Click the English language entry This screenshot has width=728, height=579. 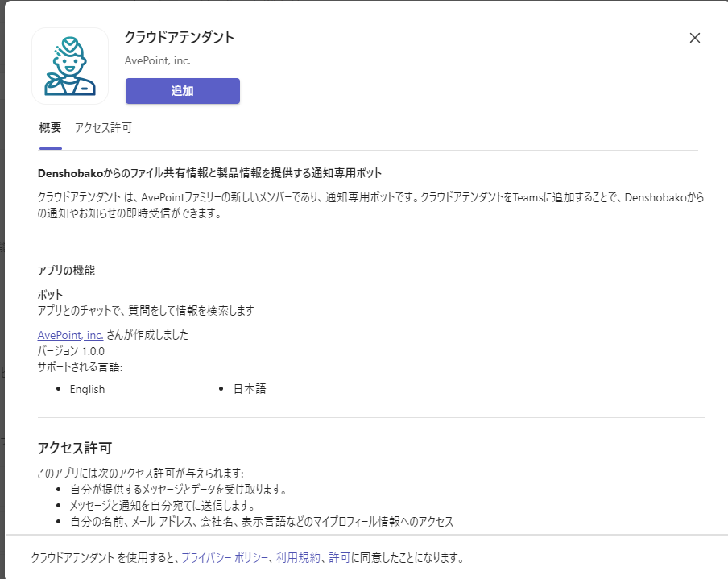(87, 389)
